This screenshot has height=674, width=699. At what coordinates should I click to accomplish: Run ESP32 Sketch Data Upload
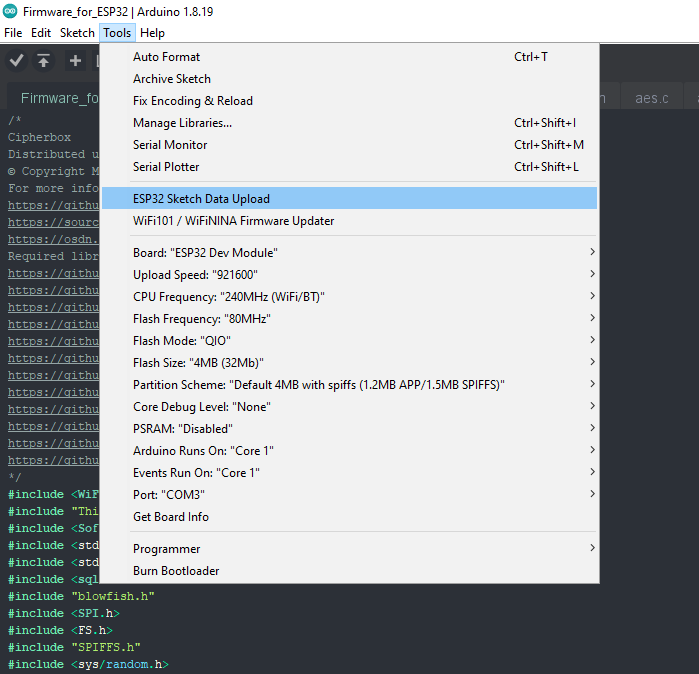(350, 198)
